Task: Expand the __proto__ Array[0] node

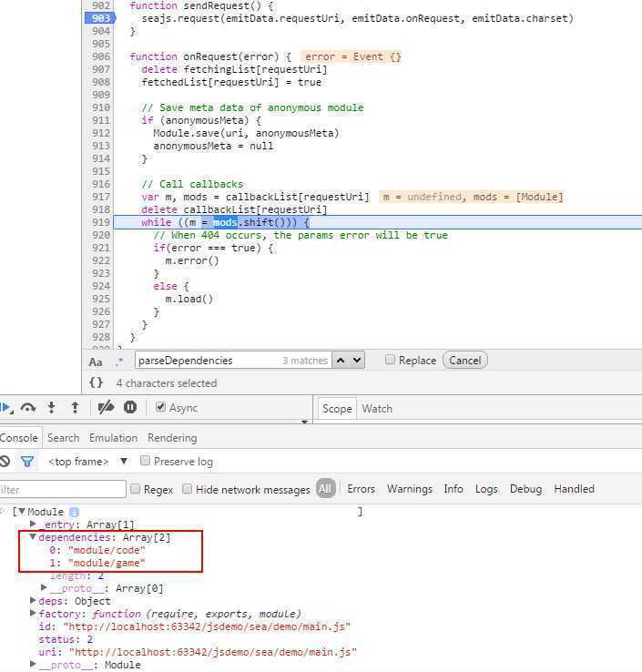Action: click(44, 587)
